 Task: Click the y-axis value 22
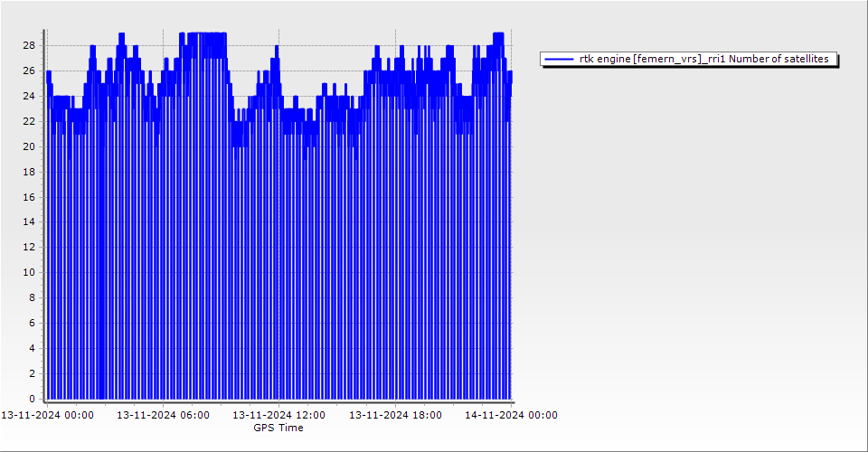click(x=29, y=121)
